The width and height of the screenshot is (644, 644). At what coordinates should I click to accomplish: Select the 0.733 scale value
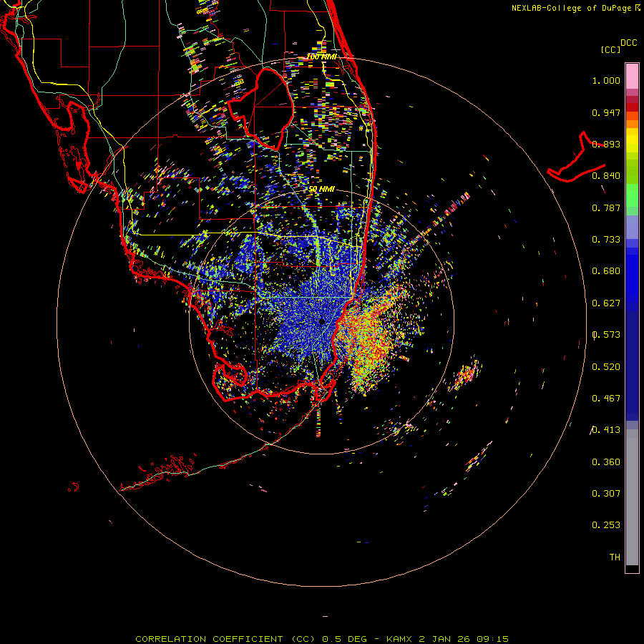(606, 240)
